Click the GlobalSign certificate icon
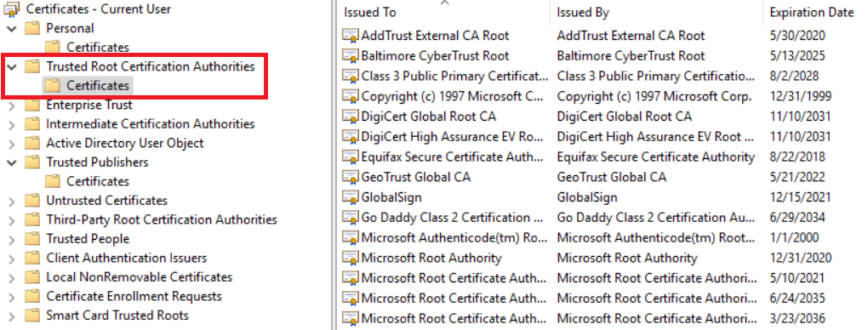Image resolution: width=868 pixels, height=330 pixels. click(351, 197)
